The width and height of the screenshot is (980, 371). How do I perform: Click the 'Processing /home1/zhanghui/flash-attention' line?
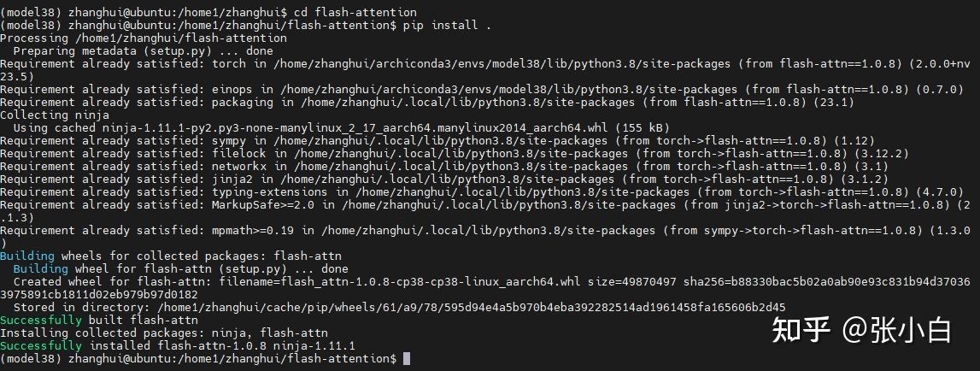coord(144,38)
